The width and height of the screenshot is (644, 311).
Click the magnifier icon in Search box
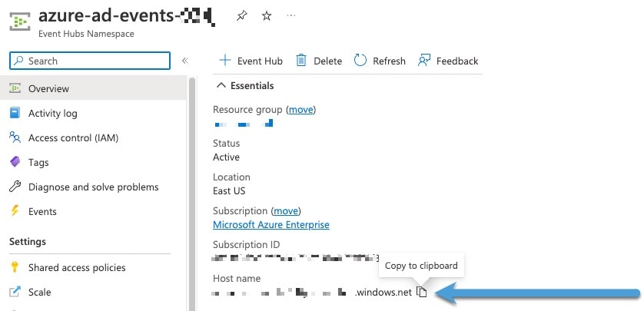tap(18, 61)
